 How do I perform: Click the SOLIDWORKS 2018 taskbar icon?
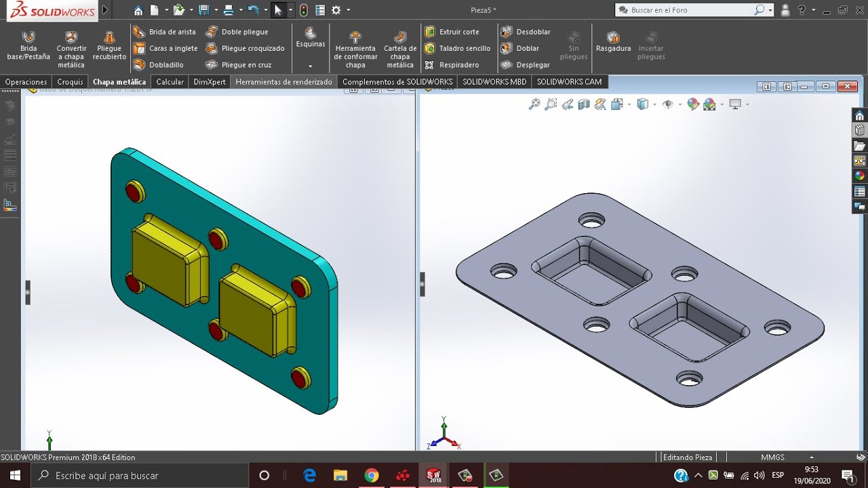(x=433, y=475)
